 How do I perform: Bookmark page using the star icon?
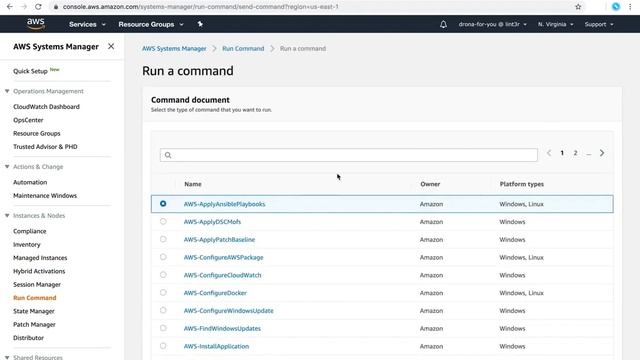point(578,7)
